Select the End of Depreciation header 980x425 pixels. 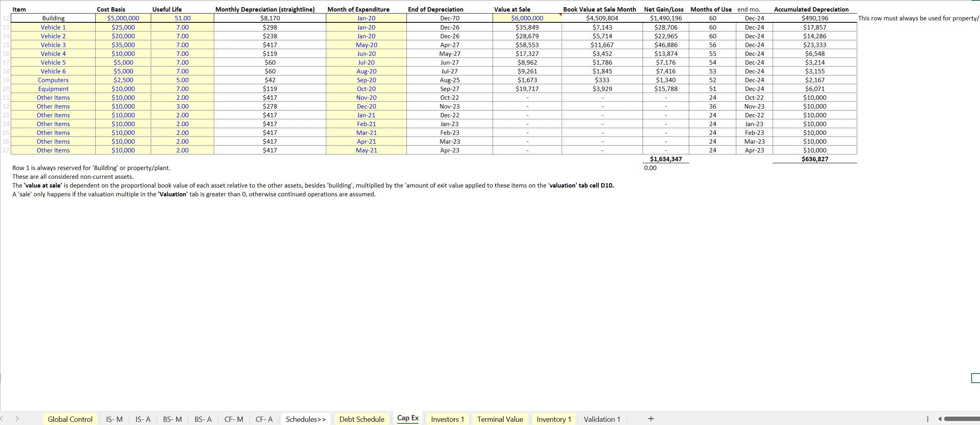(x=436, y=10)
